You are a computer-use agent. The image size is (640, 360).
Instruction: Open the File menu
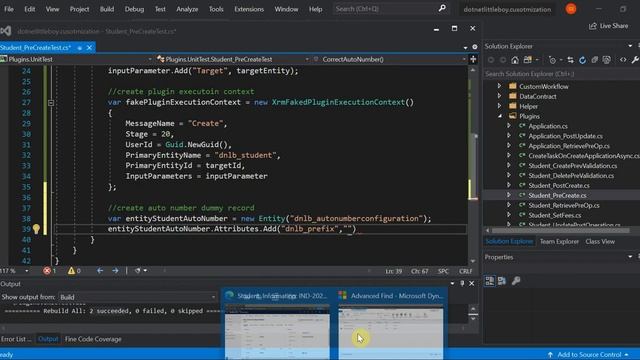[x=9, y=9]
